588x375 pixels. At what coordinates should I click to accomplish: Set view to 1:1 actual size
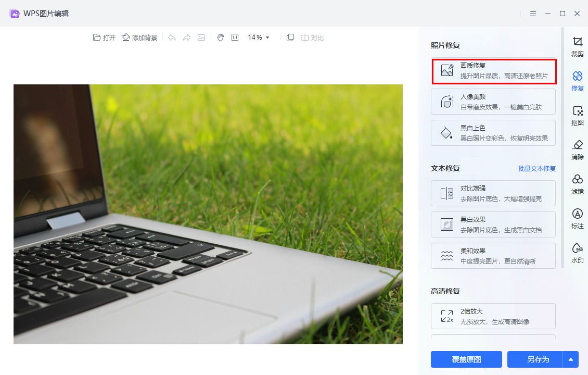pyautogui.click(x=235, y=37)
